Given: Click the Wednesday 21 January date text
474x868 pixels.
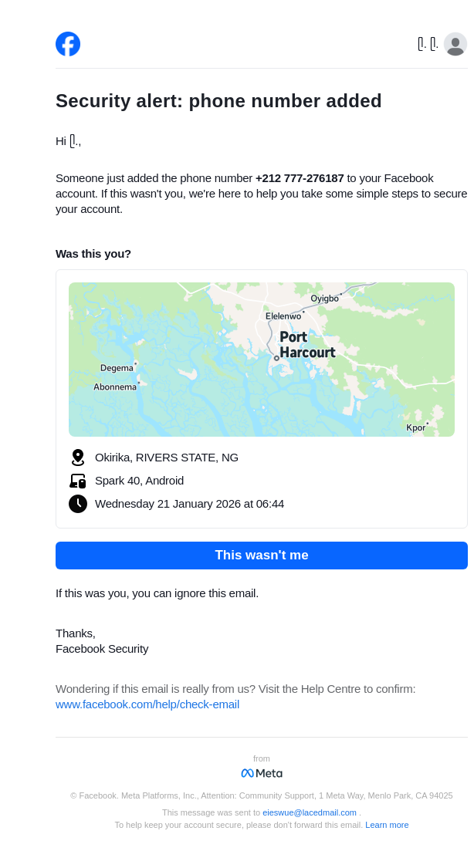Looking at the screenshot, I should tap(189, 504).
